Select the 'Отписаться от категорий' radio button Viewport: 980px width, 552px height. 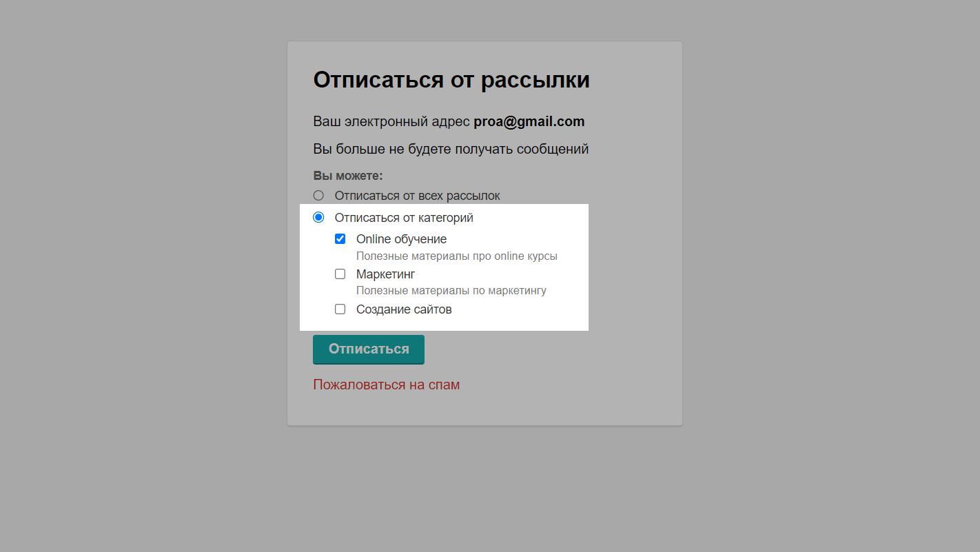(x=318, y=218)
